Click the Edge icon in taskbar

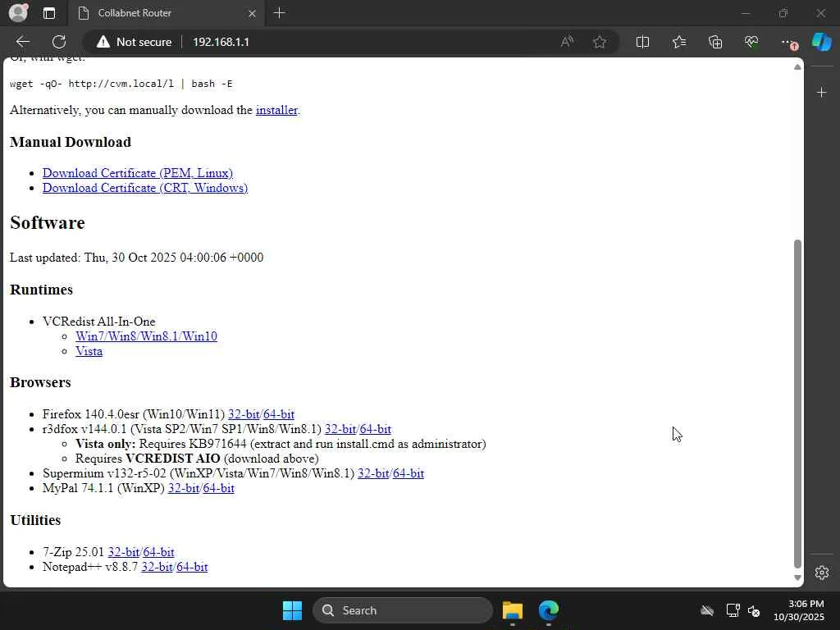click(x=549, y=610)
